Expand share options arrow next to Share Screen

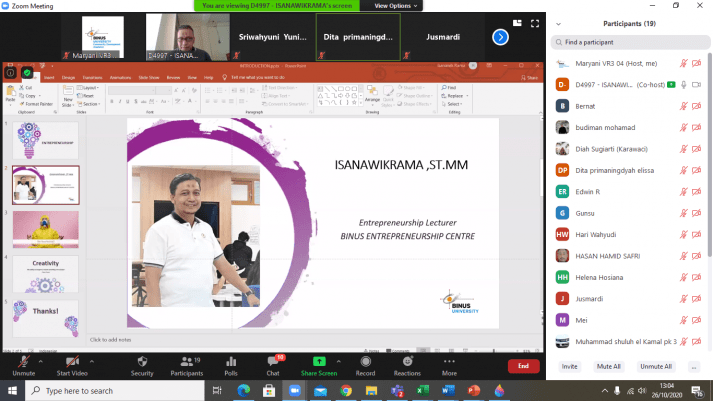338,361
